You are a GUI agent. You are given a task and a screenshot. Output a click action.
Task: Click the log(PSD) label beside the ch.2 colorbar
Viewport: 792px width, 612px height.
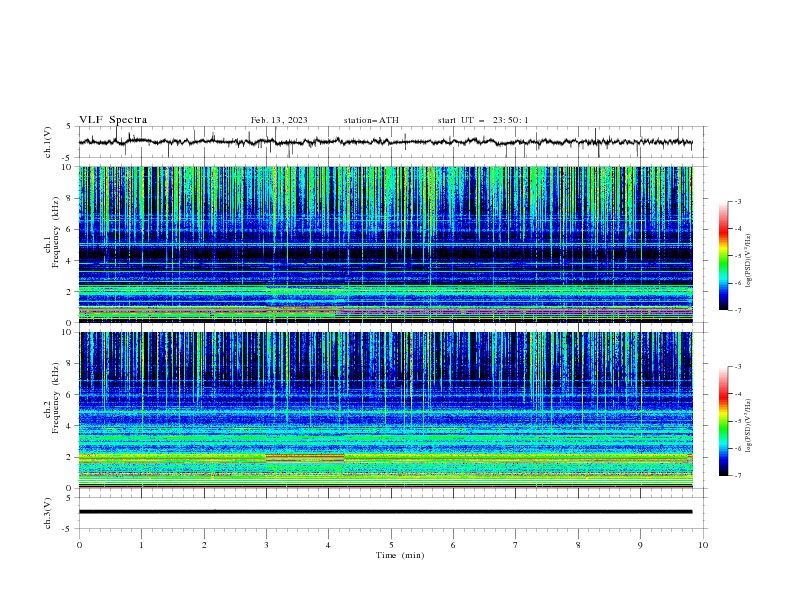click(749, 425)
